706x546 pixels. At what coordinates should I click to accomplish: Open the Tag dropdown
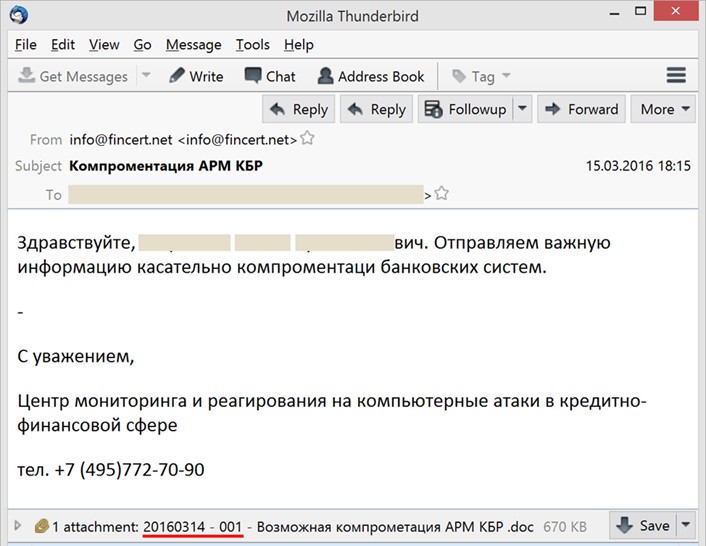pyautogui.click(x=481, y=77)
